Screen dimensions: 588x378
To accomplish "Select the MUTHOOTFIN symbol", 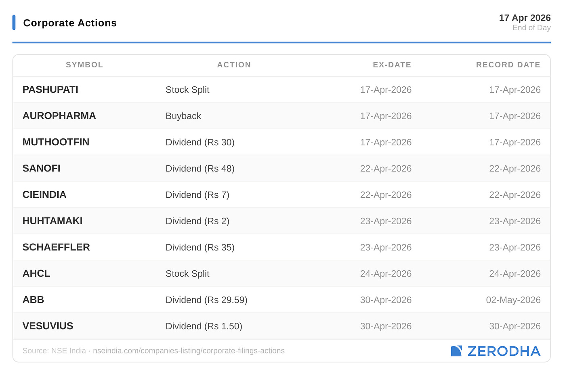I will tap(56, 142).
